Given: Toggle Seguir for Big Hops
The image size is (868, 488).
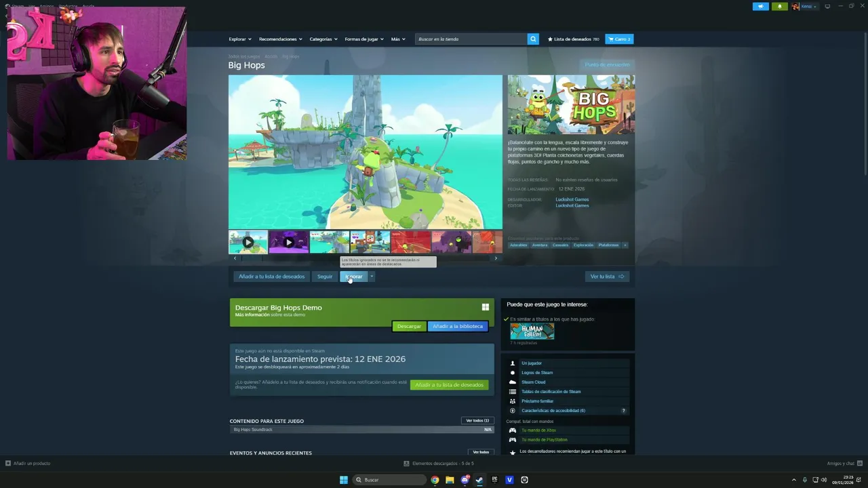Looking at the screenshot, I should (325, 277).
